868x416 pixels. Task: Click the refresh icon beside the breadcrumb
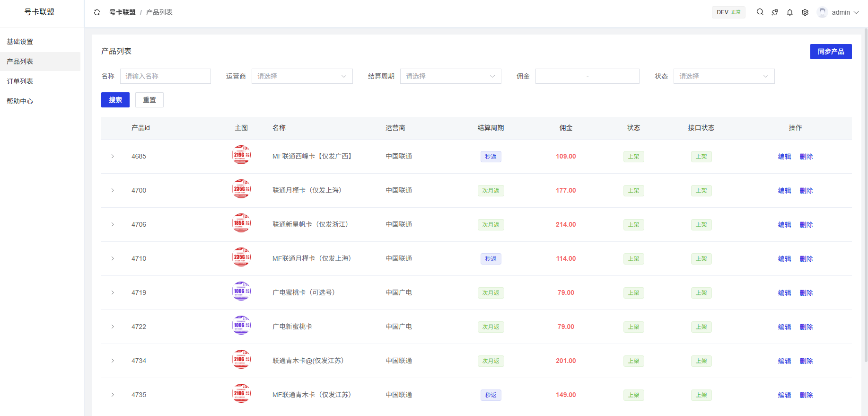(x=97, y=12)
